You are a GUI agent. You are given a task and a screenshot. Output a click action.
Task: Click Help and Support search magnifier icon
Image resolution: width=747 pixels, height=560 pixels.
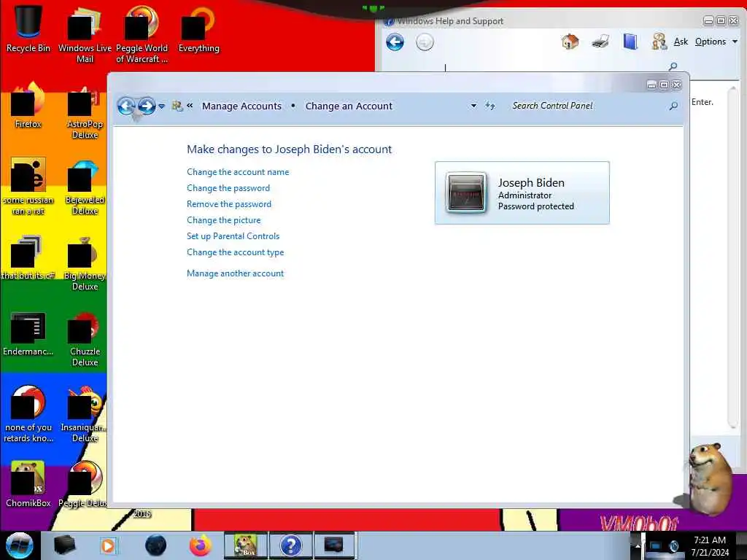[673, 66]
